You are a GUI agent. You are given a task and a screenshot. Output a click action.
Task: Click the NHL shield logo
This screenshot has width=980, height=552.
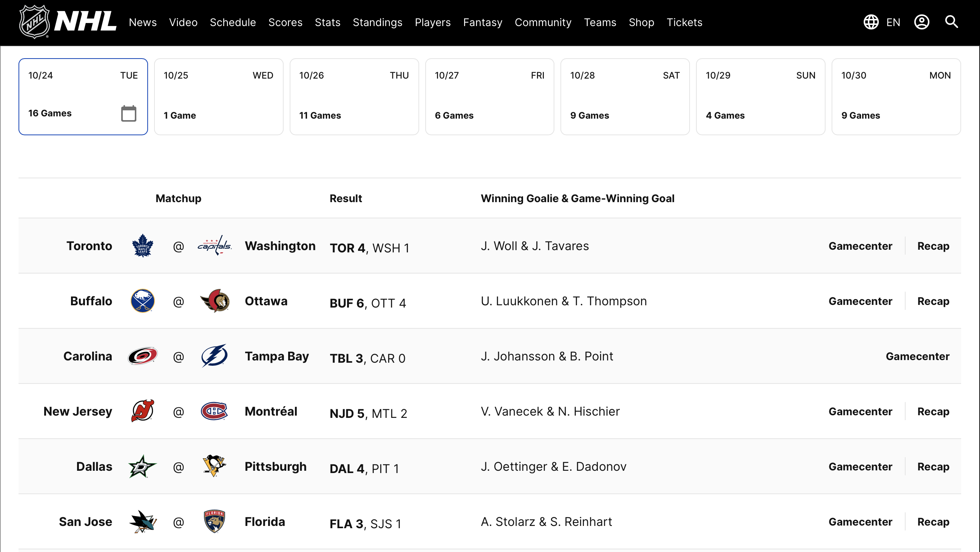point(34,22)
